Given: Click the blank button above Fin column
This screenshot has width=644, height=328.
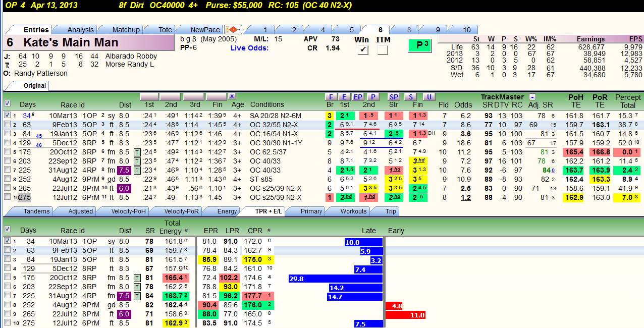Looking at the screenshot, I should [216, 96].
